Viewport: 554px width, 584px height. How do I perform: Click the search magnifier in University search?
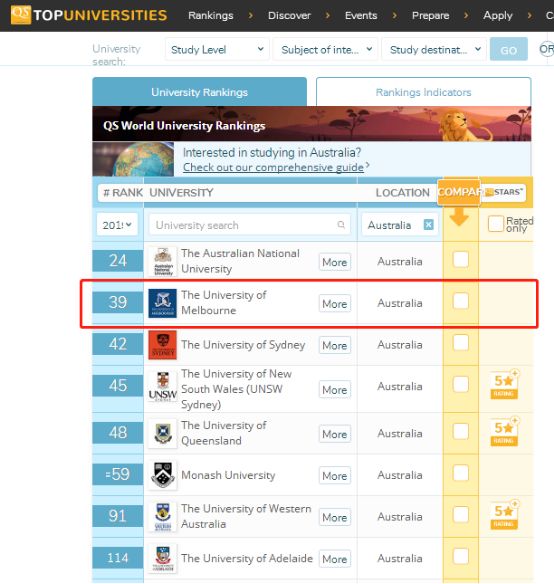pos(341,225)
